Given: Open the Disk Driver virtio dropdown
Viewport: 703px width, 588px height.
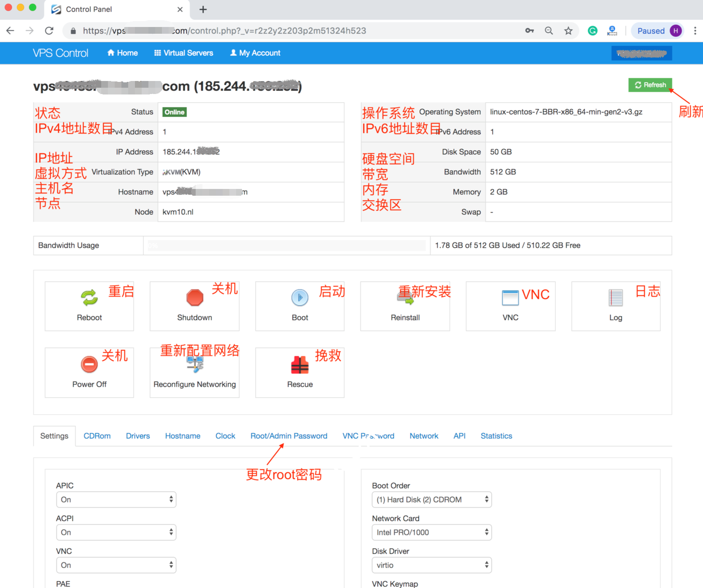Looking at the screenshot, I should 431,565.
